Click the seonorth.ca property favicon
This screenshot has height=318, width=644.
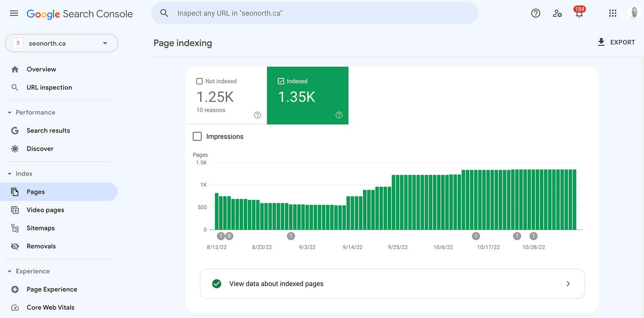coord(18,43)
